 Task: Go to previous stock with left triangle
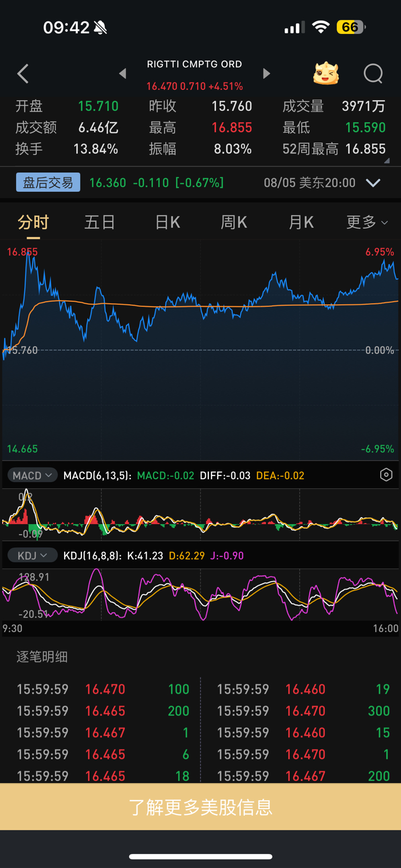123,74
